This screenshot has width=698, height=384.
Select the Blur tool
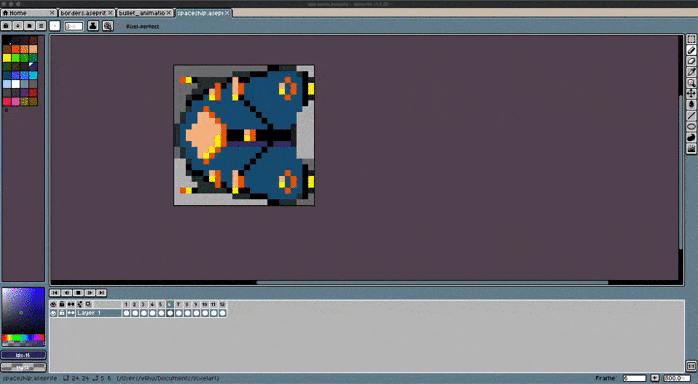click(x=691, y=149)
